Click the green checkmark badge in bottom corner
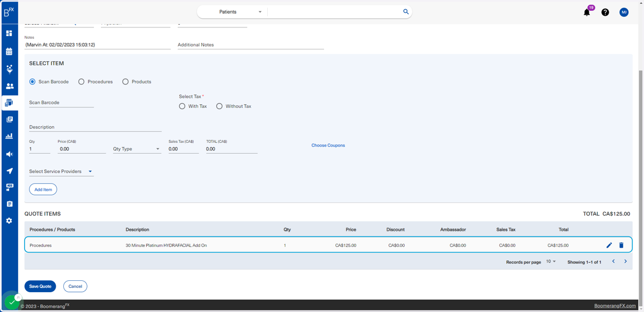644x312 pixels. tap(12, 302)
